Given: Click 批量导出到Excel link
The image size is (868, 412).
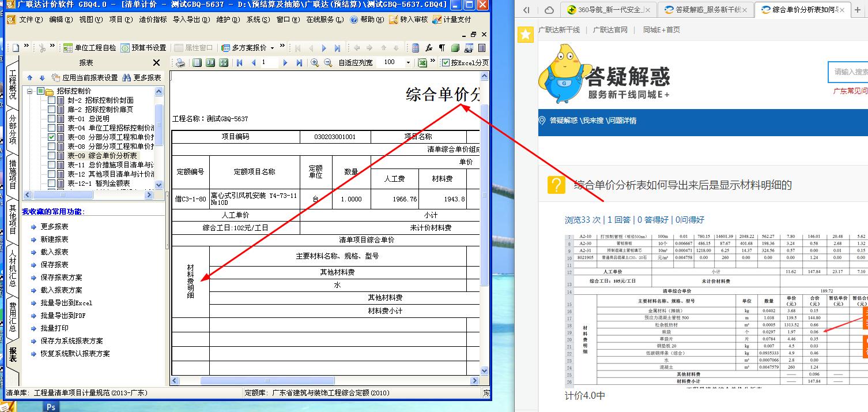Looking at the screenshot, I should point(66,303).
